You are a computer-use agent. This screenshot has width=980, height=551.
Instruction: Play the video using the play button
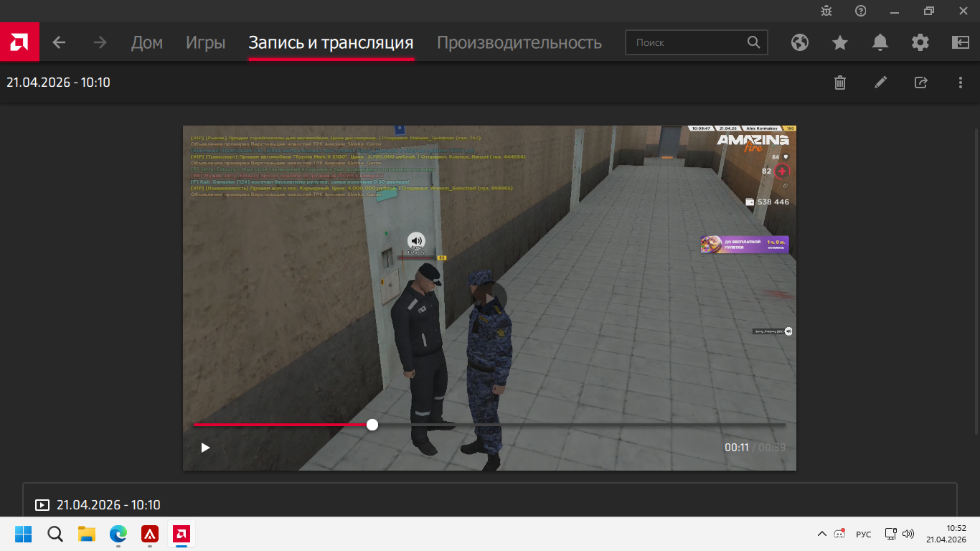206,448
